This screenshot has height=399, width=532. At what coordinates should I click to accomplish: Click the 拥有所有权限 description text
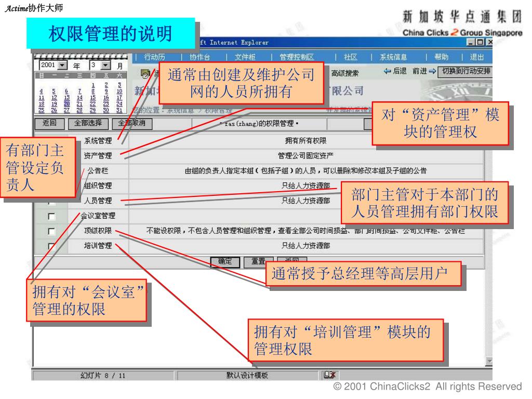[305, 141]
